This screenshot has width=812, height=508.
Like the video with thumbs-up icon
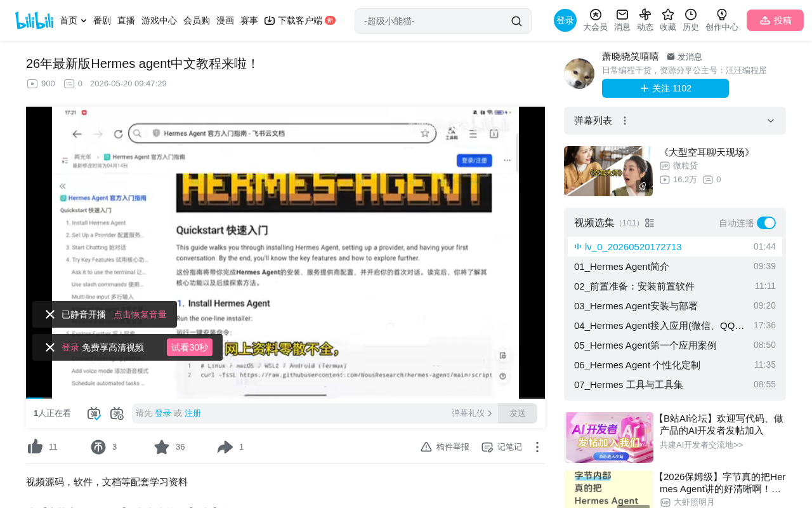point(35,447)
